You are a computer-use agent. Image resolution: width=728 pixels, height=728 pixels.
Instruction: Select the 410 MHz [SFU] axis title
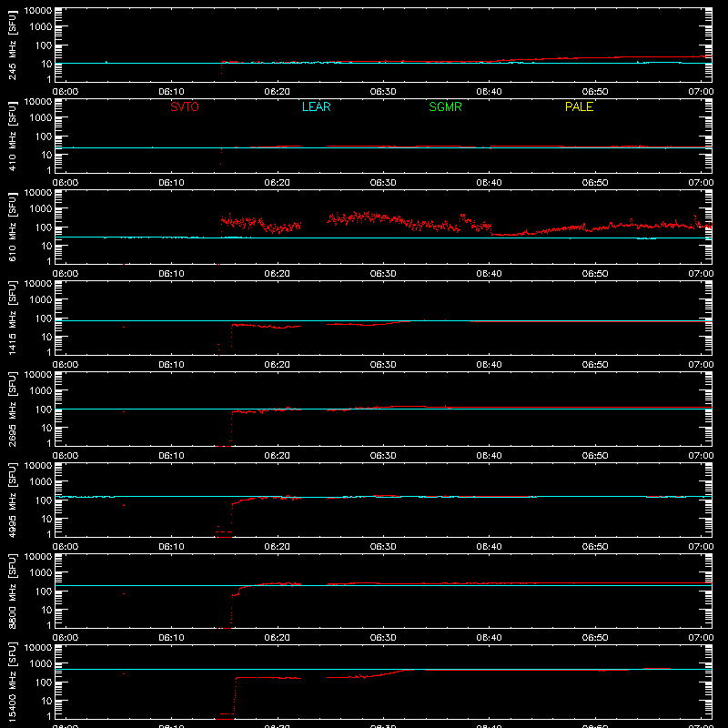[x=13, y=136]
